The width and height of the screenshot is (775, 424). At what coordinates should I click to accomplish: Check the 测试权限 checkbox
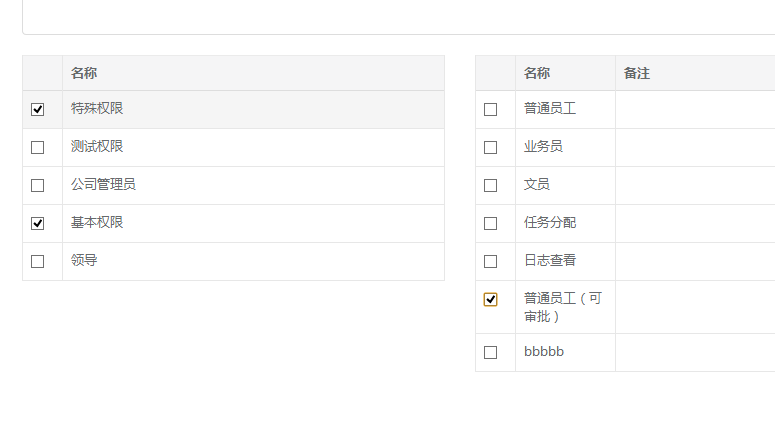[x=38, y=147]
